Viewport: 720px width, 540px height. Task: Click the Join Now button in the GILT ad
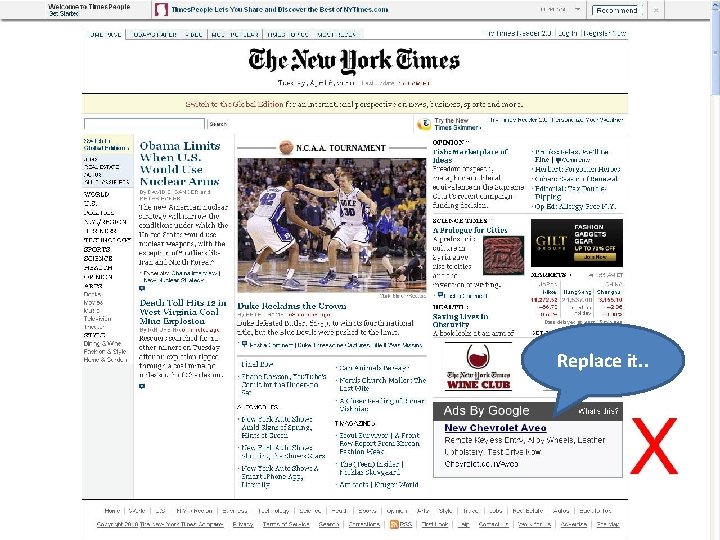[595, 257]
